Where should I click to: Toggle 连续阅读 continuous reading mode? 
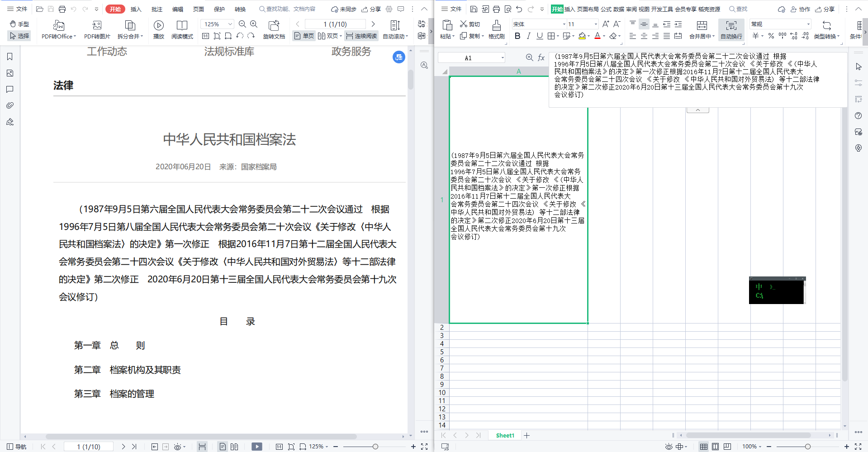point(361,36)
